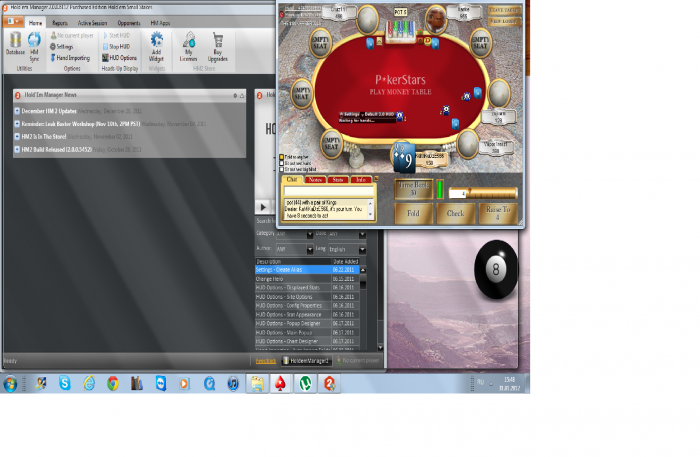The image size is (700, 457).
Task: Select the Change Hero row
Action: pyautogui.click(x=306, y=279)
